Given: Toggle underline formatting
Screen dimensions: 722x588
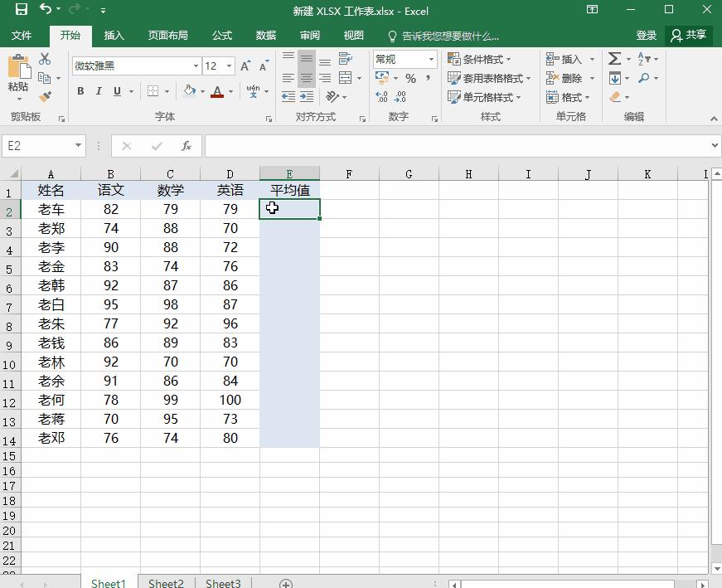Looking at the screenshot, I should point(117,91).
